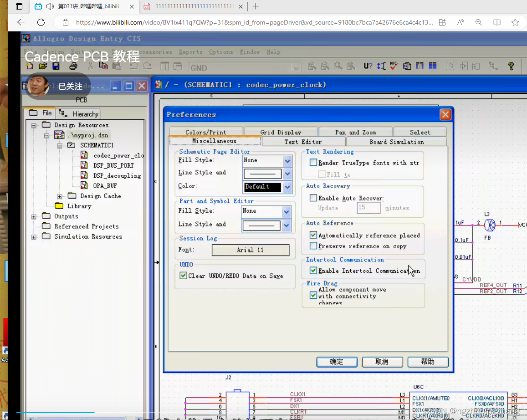527x420 pixels.
Task: Click the open folder toolbar icon
Action: pos(43,66)
